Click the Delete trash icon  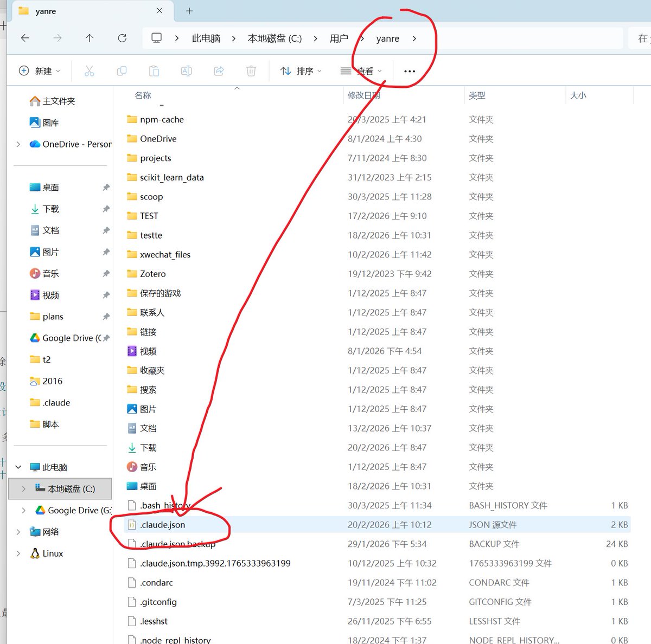[251, 71]
